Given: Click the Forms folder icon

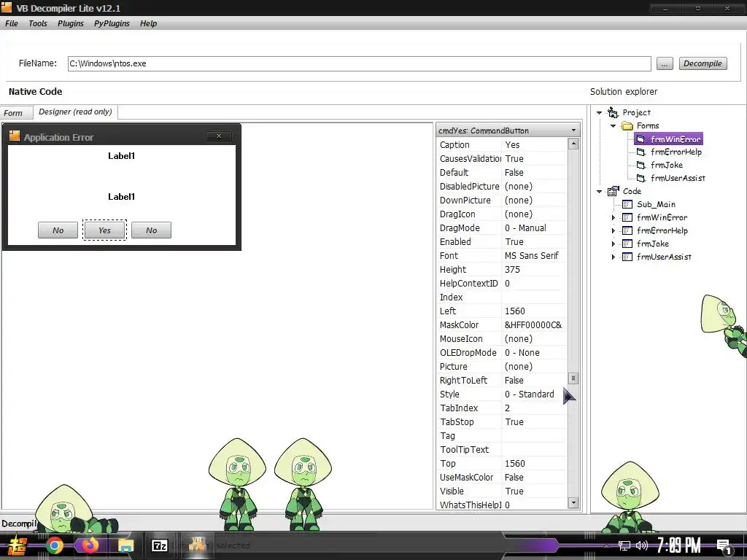Looking at the screenshot, I should tap(627, 125).
